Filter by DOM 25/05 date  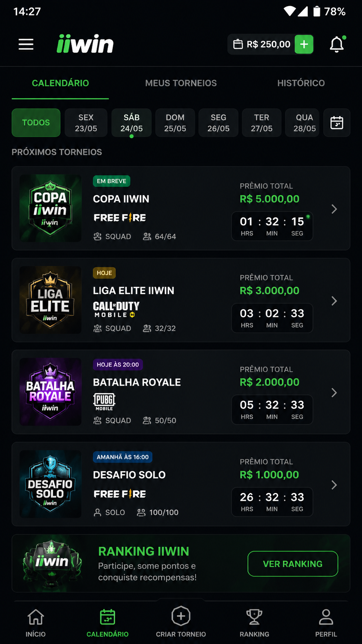coord(175,123)
